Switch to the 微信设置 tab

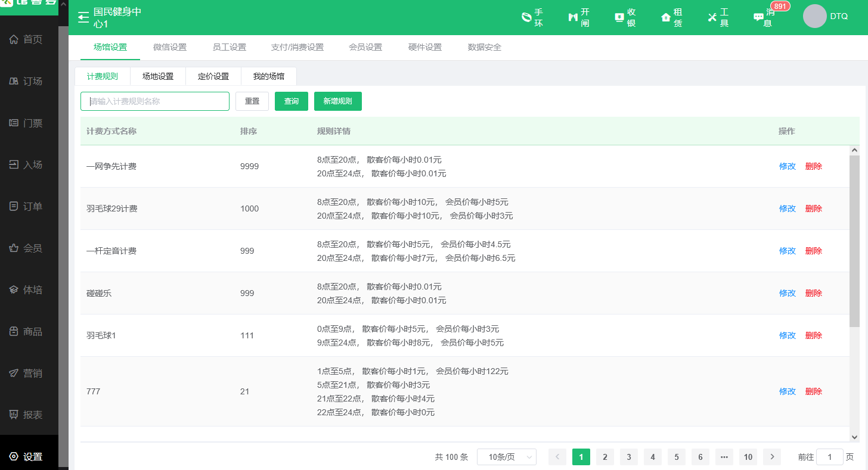(170, 48)
